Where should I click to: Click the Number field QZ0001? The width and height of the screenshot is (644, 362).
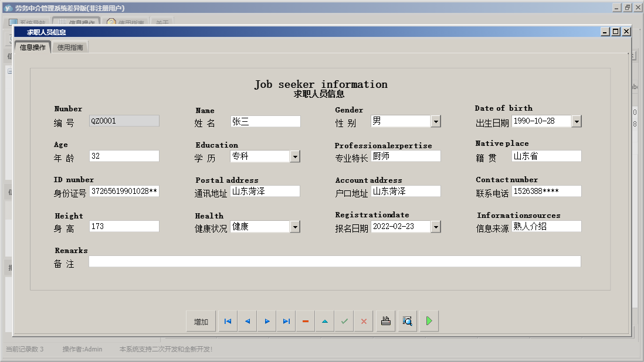coord(124,121)
